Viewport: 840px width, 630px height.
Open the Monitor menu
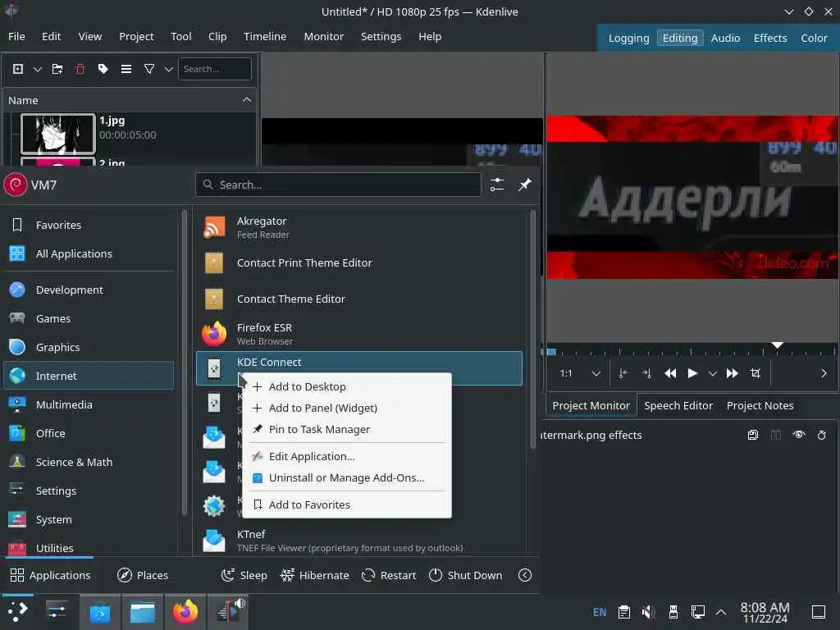point(323,36)
